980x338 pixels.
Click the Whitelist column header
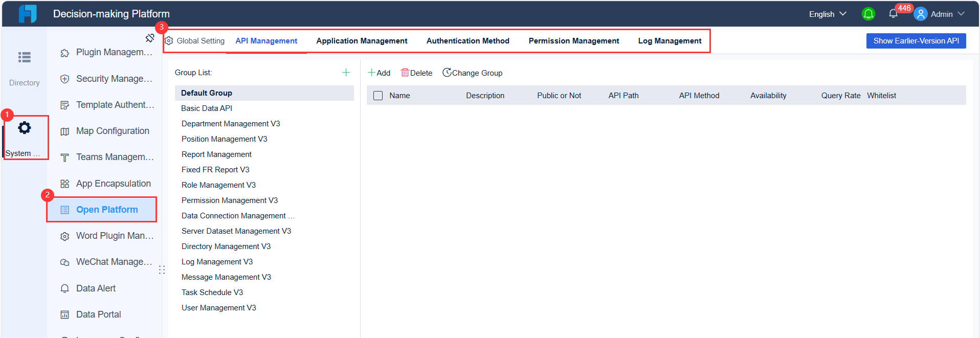pyautogui.click(x=881, y=96)
